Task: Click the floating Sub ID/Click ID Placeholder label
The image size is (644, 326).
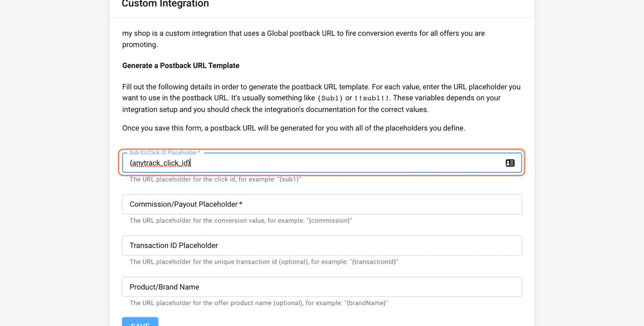Action: [165, 153]
